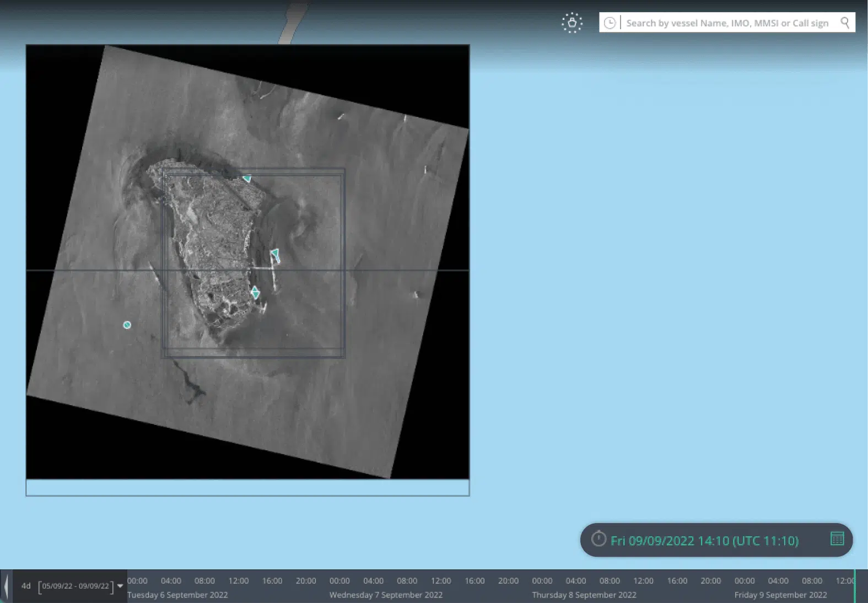Image resolution: width=868 pixels, height=603 pixels.
Task: Collapse the timeline using left edge handle
Action: tap(6, 586)
